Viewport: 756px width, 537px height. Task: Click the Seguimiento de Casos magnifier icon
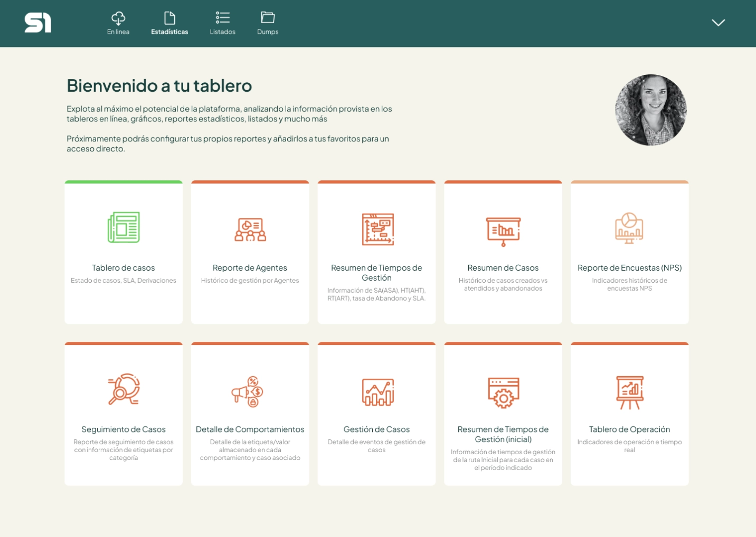pos(124,389)
